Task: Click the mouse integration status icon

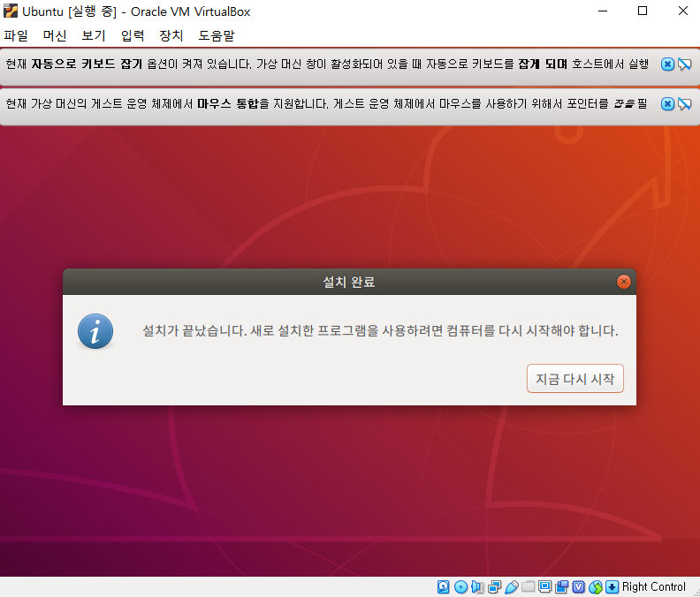Action: 596,586
